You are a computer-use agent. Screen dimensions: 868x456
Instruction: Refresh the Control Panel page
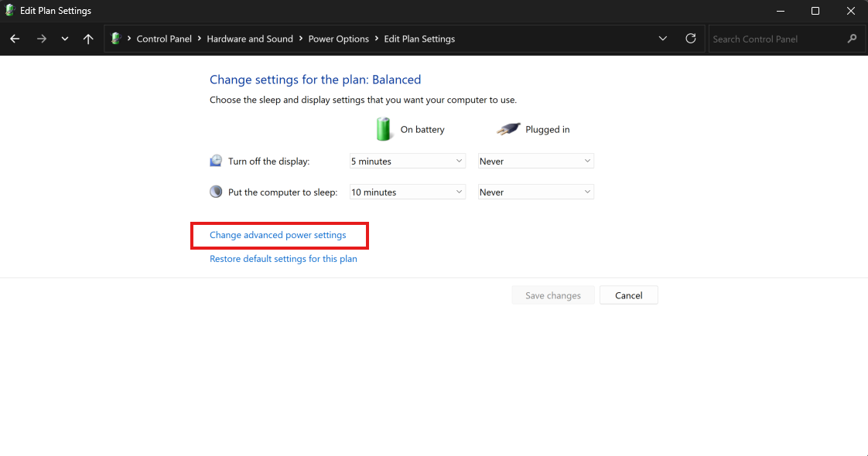coord(690,39)
